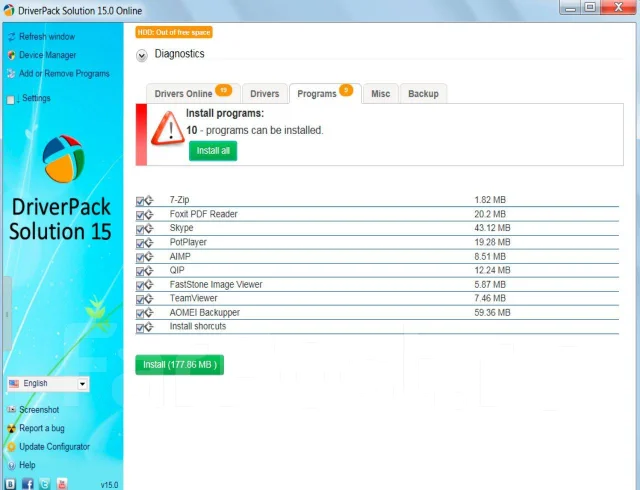Expand the Settings checkbox toggle

point(11,100)
